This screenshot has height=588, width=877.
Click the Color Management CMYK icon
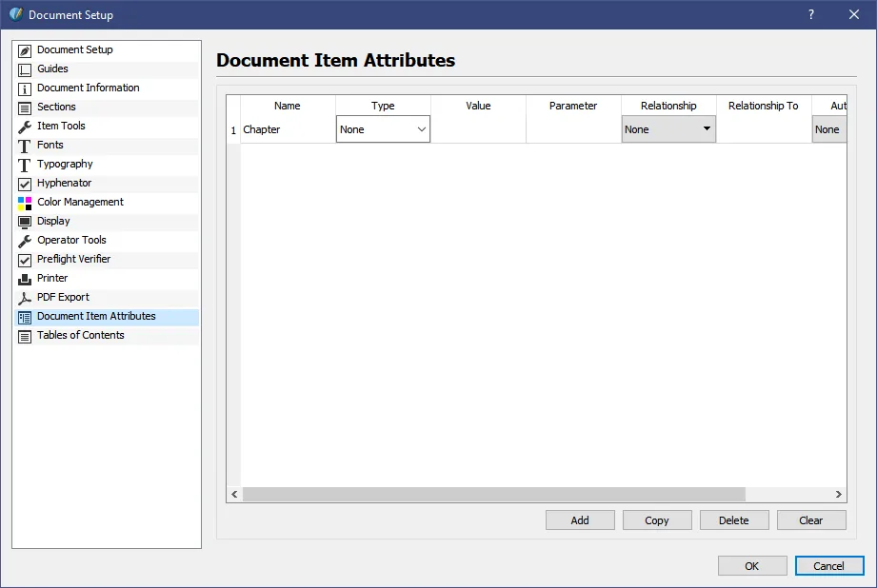[x=25, y=203]
